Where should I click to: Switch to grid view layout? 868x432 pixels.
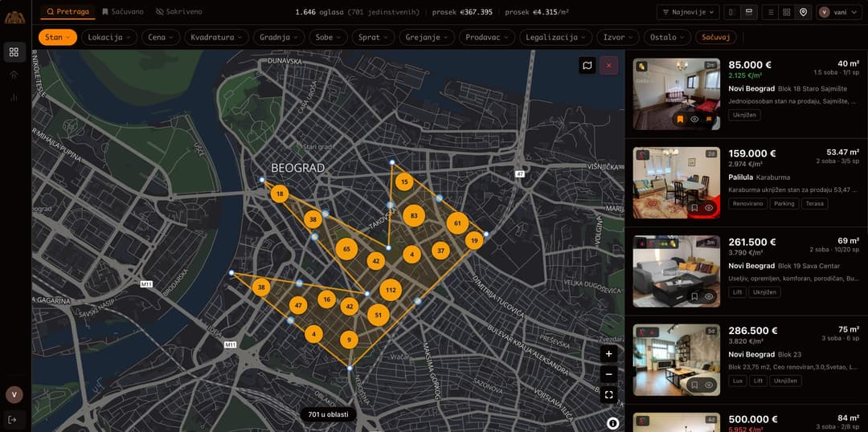point(786,12)
